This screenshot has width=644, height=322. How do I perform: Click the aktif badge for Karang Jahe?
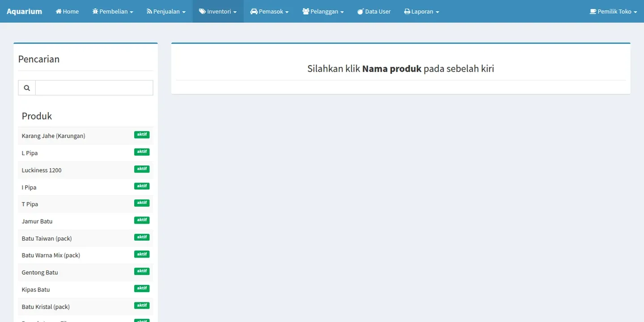coord(142,135)
